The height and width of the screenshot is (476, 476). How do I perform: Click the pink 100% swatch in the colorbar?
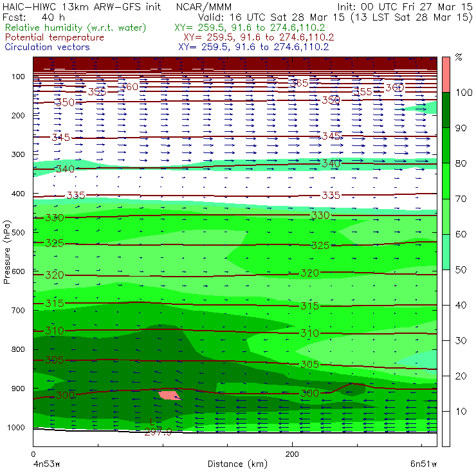446,75
